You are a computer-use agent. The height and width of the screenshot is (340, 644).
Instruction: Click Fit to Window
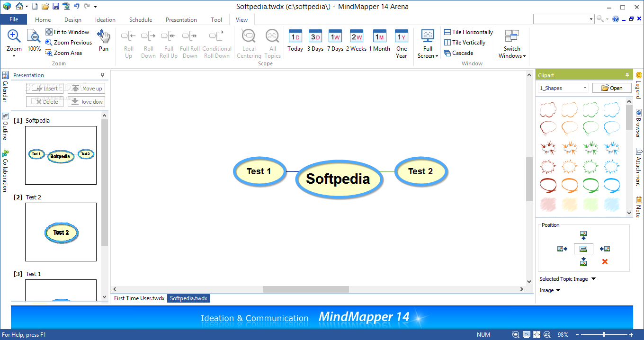pos(67,32)
